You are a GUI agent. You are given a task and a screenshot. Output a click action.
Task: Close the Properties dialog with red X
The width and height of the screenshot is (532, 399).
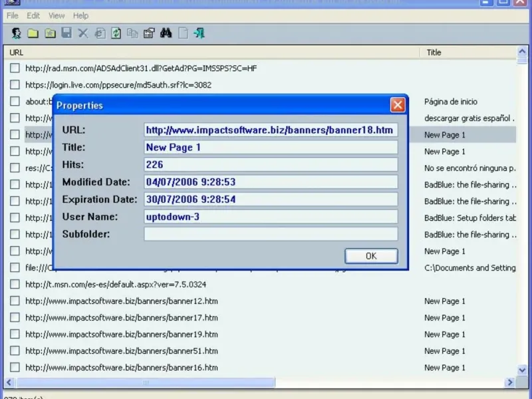click(x=398, y=105)
